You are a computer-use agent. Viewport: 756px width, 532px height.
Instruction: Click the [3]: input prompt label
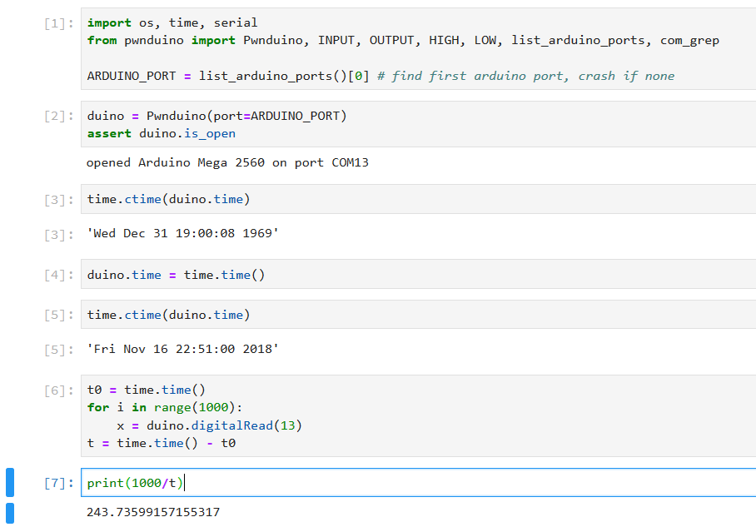pos(59,200)
